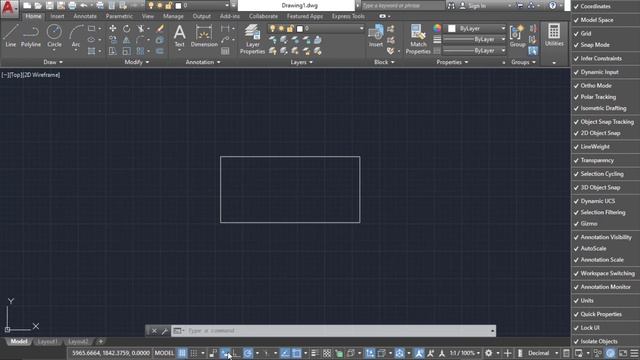
Task: Click the Save icon in quick access toolbar
Action: [x=49, y=6]
